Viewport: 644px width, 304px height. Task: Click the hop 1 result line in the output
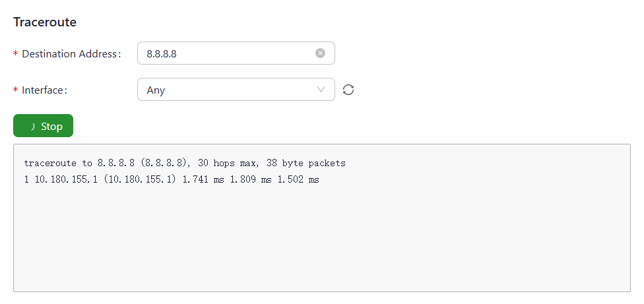[172, 179]
